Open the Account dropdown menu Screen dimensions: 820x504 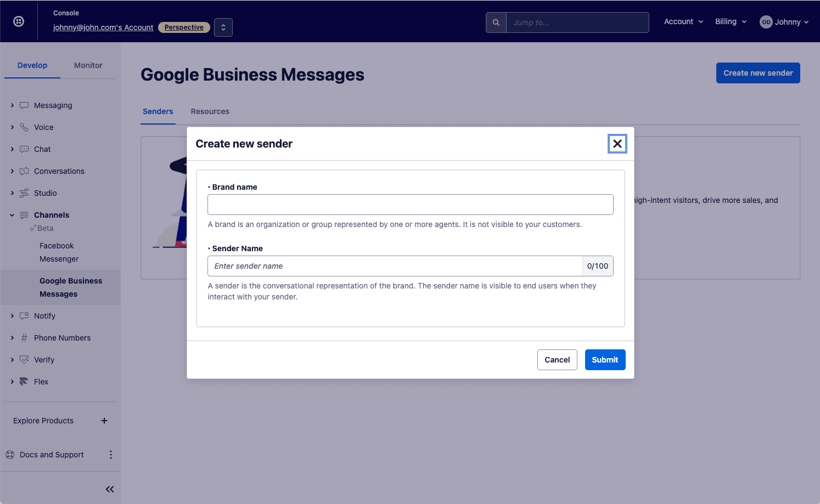(682, 21)
